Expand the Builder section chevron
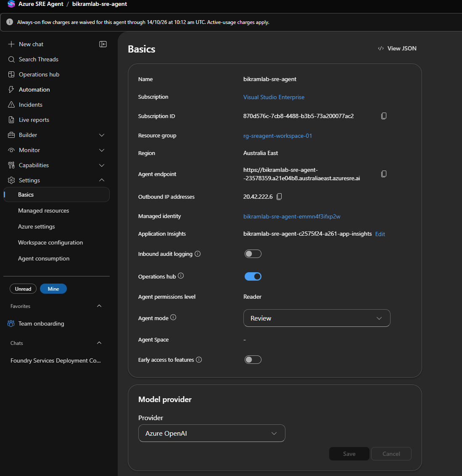The height and width of the screenshot is (476, 462). coord(102,135)
